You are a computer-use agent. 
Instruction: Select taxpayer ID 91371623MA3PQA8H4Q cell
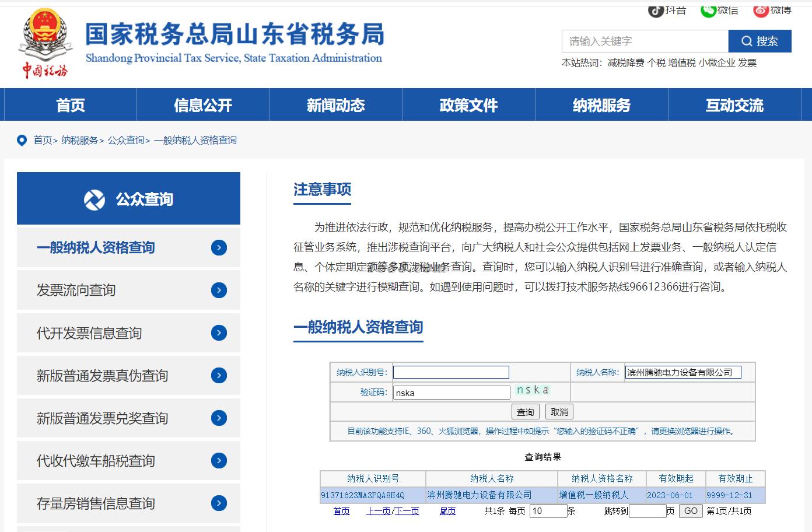tap(373, 495)
